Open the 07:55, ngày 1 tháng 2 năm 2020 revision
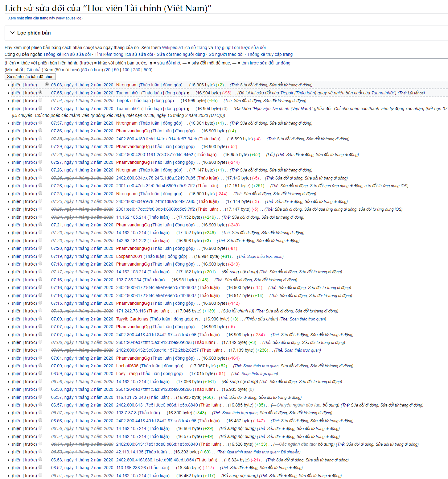Viewport: 448px width, 479px height. [82, 93]
